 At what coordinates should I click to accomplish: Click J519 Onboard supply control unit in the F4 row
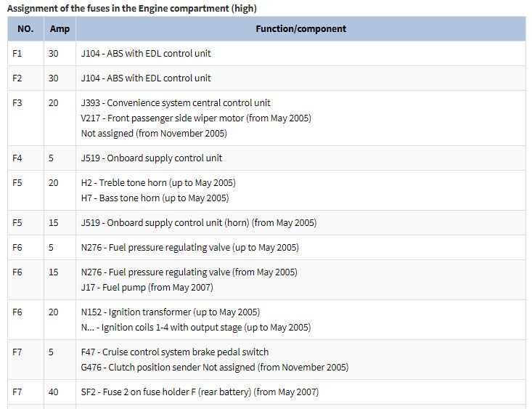[152, 158]
